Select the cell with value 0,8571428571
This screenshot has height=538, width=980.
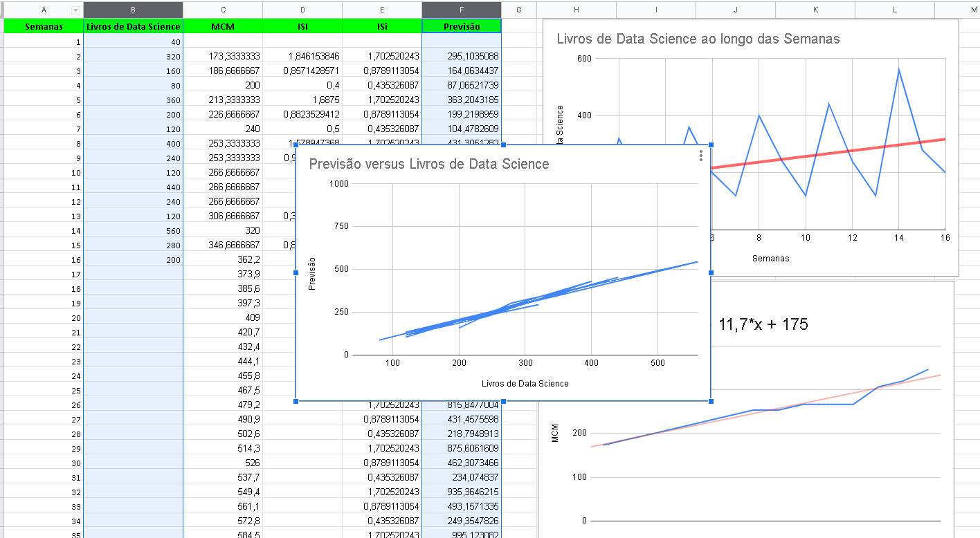302,71
